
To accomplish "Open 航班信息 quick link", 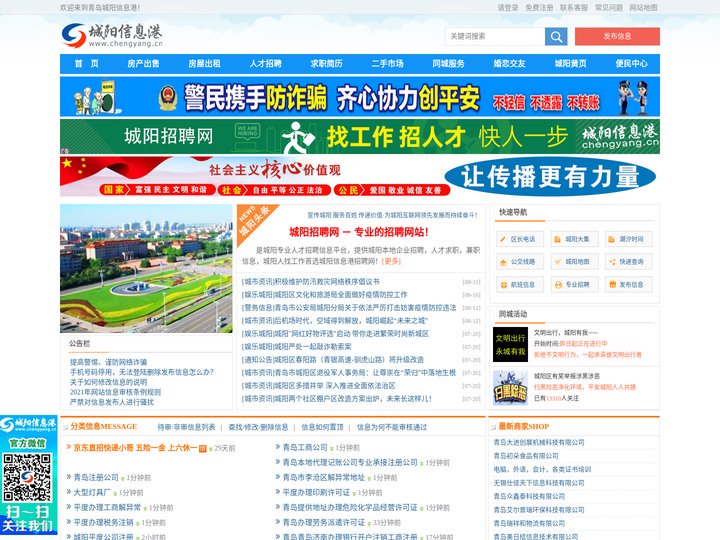I will (x=520, y=285).
